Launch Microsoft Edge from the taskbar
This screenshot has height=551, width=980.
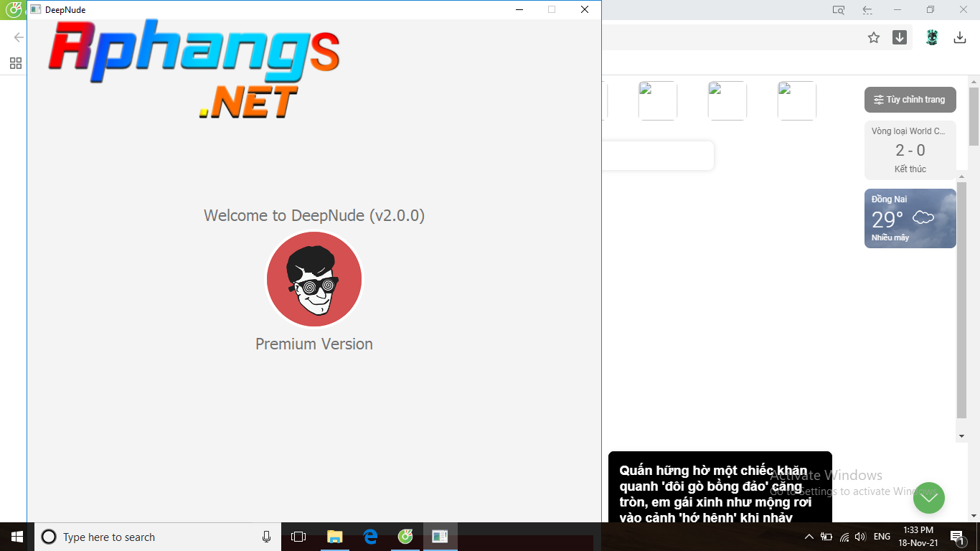370,537
